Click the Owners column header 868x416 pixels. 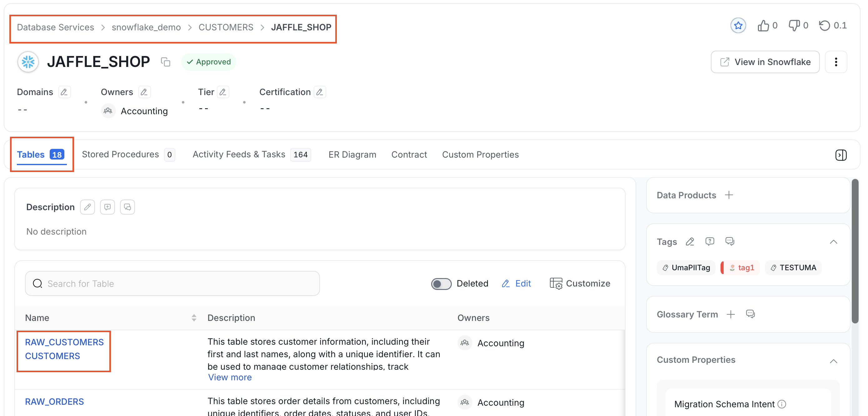[x=473, y=318]
